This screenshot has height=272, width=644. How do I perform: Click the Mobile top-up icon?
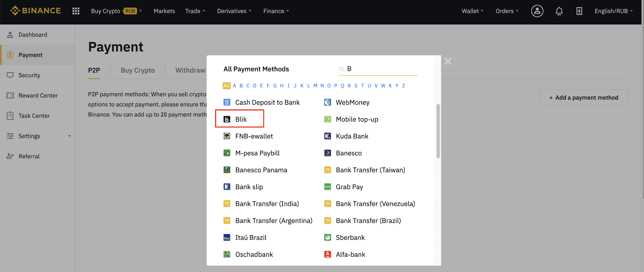pos(327,119)
